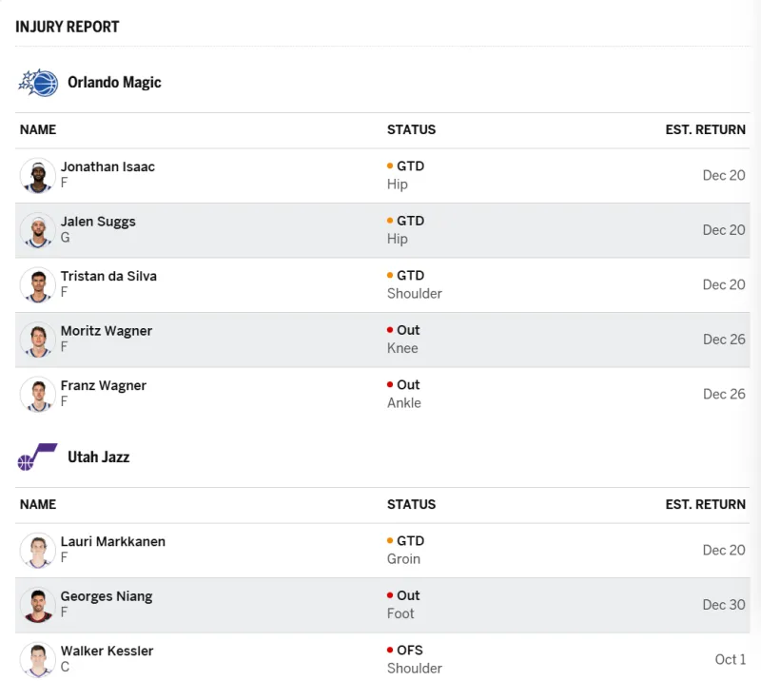Open the Utah Jazz team page link
Viewport: 761px width, 700px height.
pyautogui.click(x=98, y=457)
